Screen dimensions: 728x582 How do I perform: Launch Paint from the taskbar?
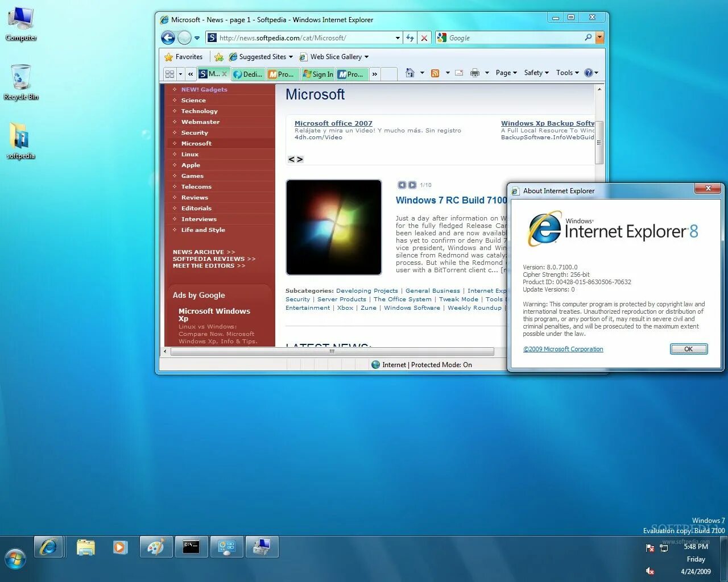[x=156, y=547]
